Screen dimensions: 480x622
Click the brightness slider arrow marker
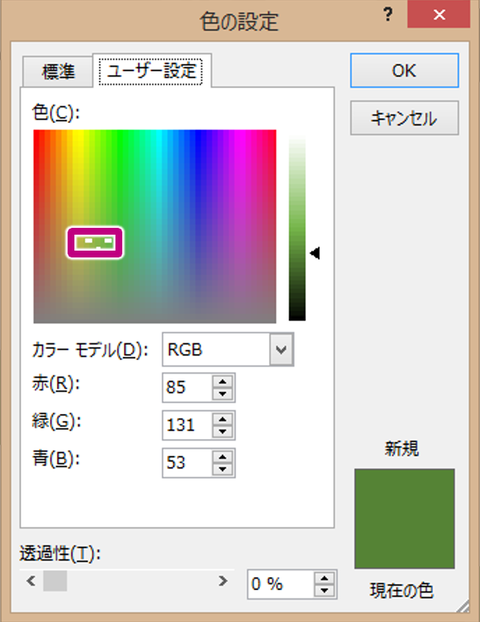pyautogui.click(x=315, y=253)
